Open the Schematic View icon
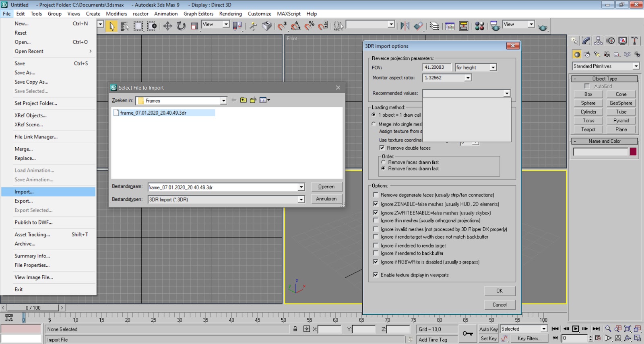The height and width of the screenshot is (344, 644). [464, 26]
